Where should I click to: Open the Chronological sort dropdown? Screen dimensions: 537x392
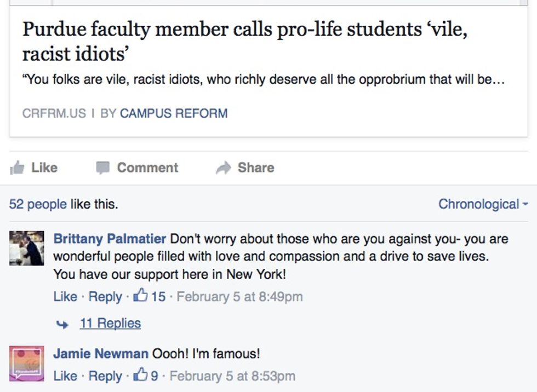click(483, 204)
